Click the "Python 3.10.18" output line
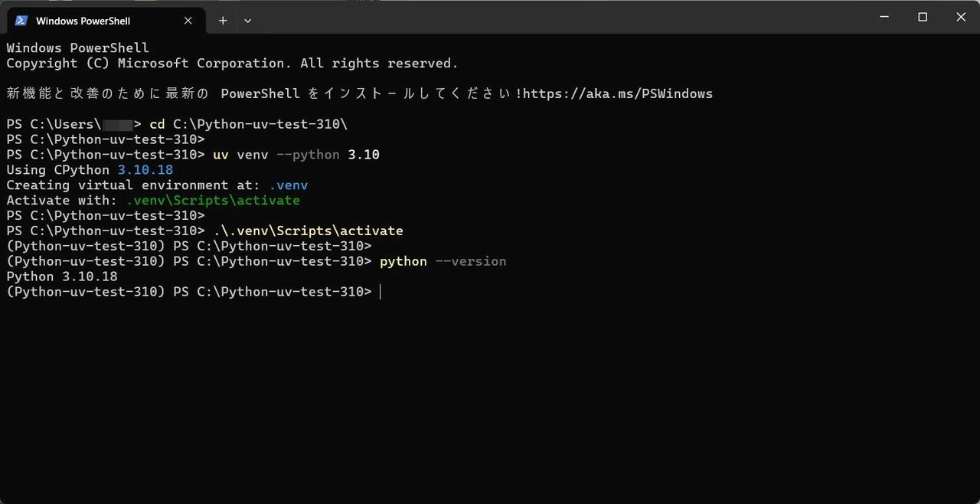Image resolution: width=980 pixels, height=504 pixels. point(62,277)
